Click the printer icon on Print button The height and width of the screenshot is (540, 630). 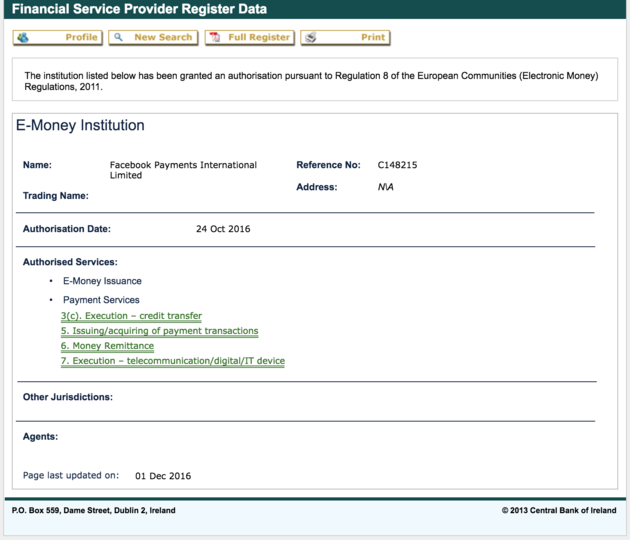click(311, 37)
